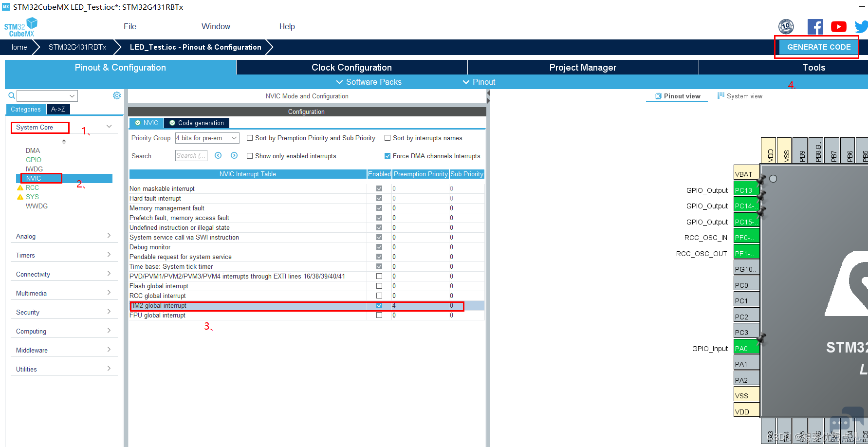Toggle Force DMA channels Interrupts checkbox

pyautogui.click(x=388, y=156)
